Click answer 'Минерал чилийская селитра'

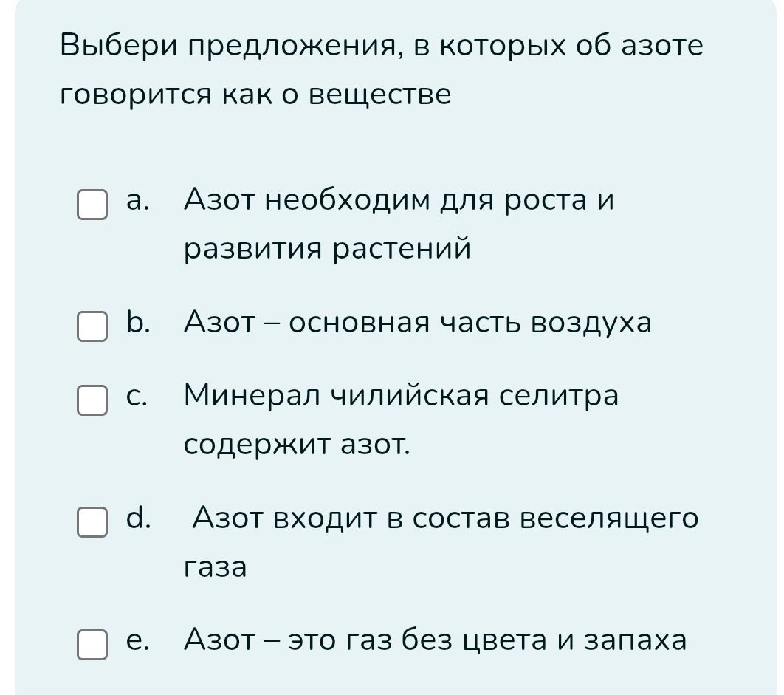point(401,396)
